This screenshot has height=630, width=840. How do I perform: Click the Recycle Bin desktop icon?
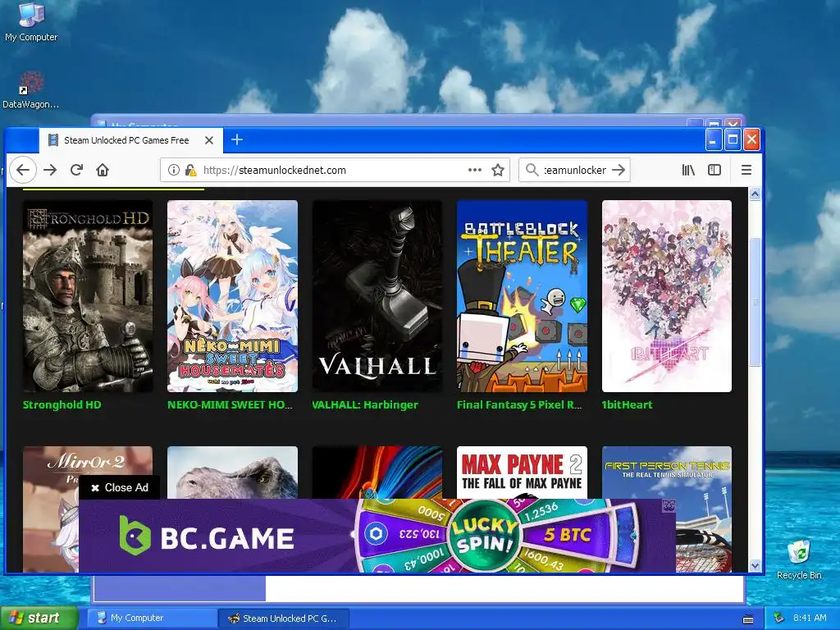tap(799, 559)
